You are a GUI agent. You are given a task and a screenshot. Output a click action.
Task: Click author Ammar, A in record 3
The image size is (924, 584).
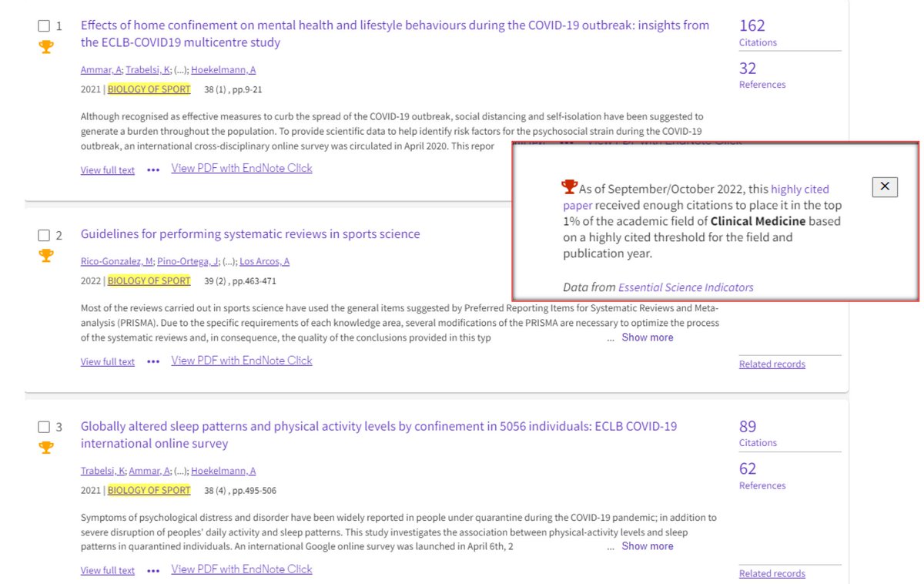pyautogui.click(x=148, y=471)
